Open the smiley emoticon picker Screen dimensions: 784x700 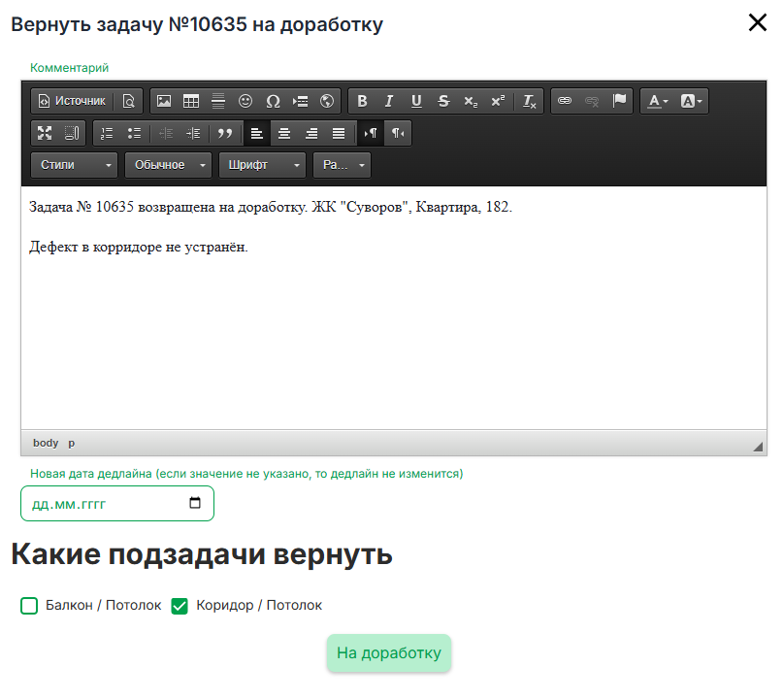(245, 101)
